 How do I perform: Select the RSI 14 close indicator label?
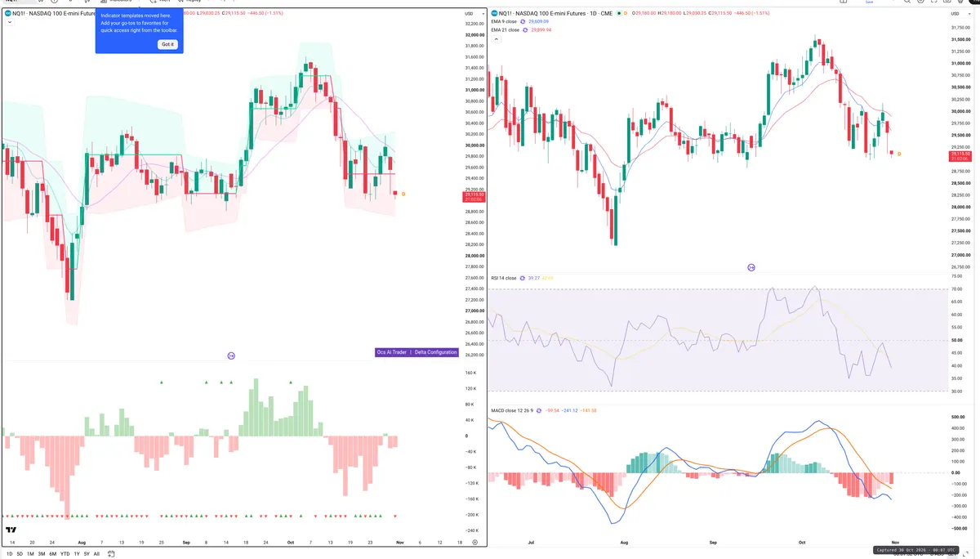tap(504, 278)
